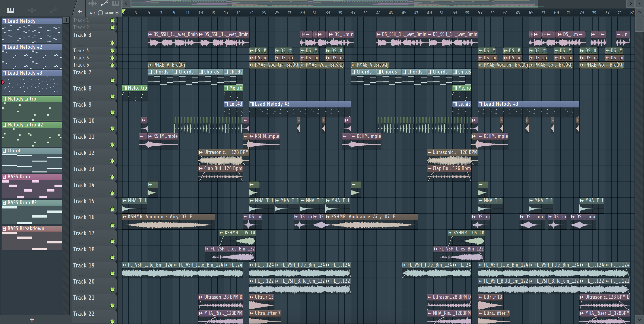Click the piano icon of BASS Drop pattern
Viewport: 644px width, 324px height.
(x=4, y=177)
